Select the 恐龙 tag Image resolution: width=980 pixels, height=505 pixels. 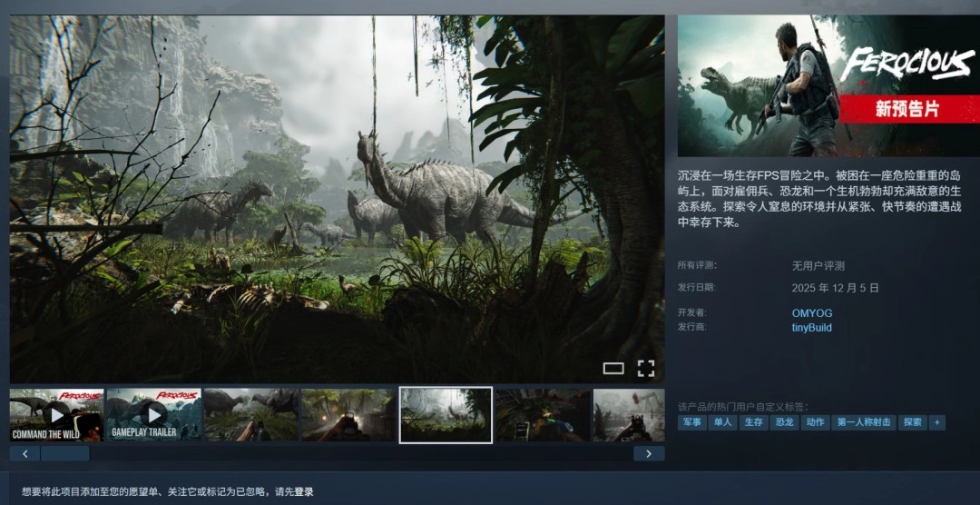(784, 422)
